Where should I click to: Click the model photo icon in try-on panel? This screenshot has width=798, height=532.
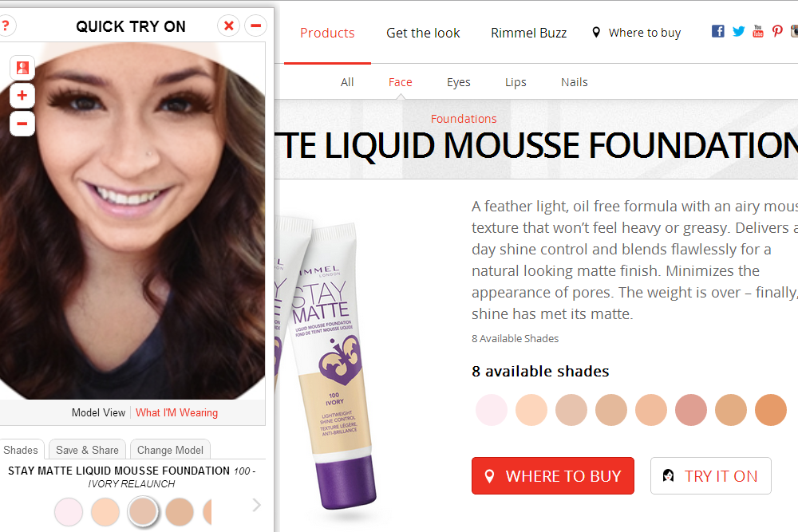(22, 68)
